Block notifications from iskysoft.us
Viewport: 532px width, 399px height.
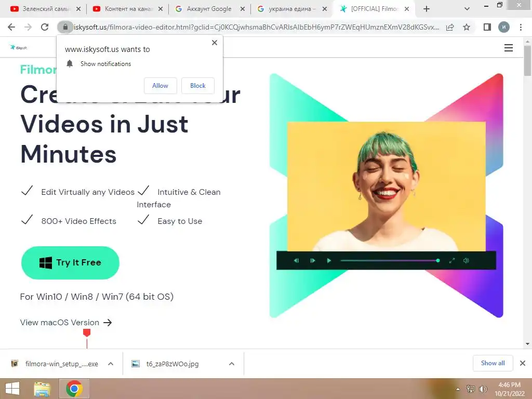[198, 86]
